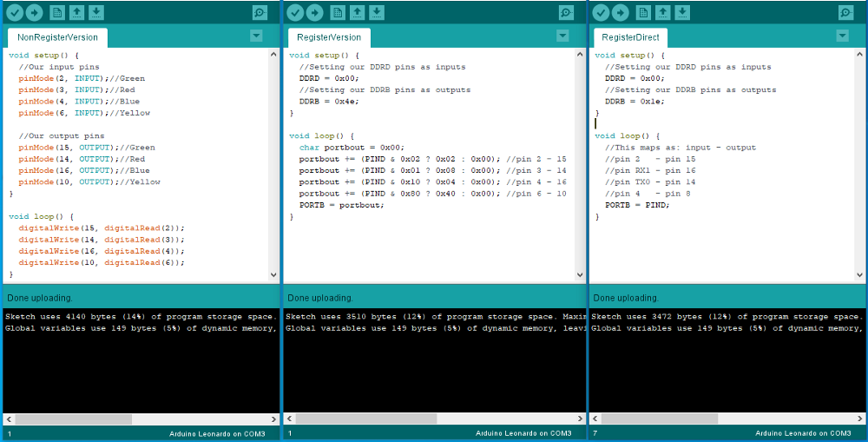Click line PORTB = portbout;
868x442 pixels.
pyautogui.click(x=341, y=206)
